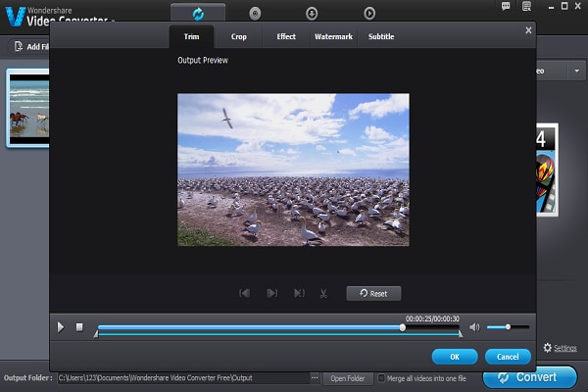Click the Add Files button
This screenshot has height=392, width=588.
coord(30,46)
